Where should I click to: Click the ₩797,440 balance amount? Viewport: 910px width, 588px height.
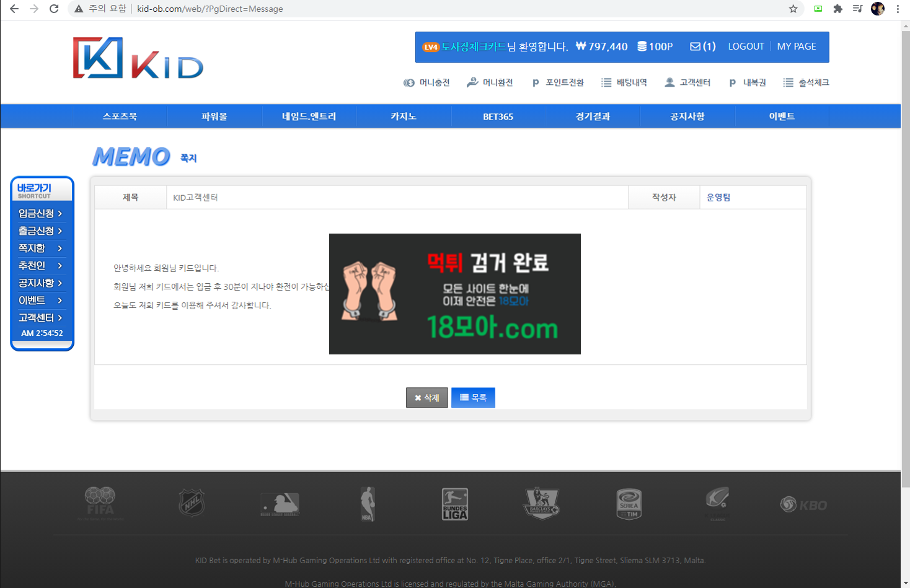pyautogui.click(x=601, y=46)
